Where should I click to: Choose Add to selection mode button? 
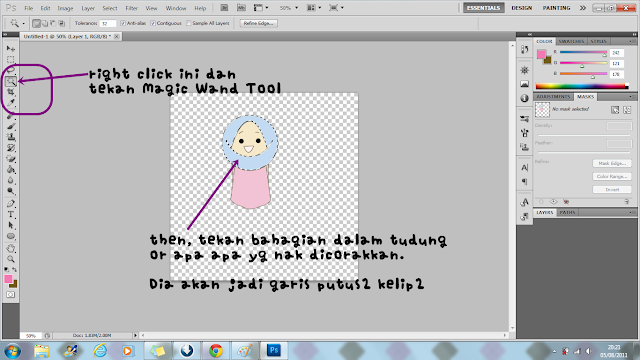point(45,23)
